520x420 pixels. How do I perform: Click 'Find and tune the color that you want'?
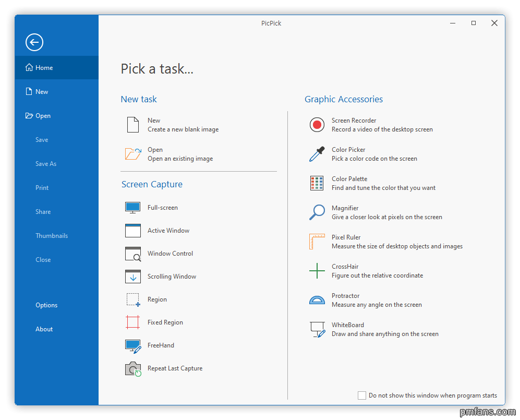pos(383,188)
